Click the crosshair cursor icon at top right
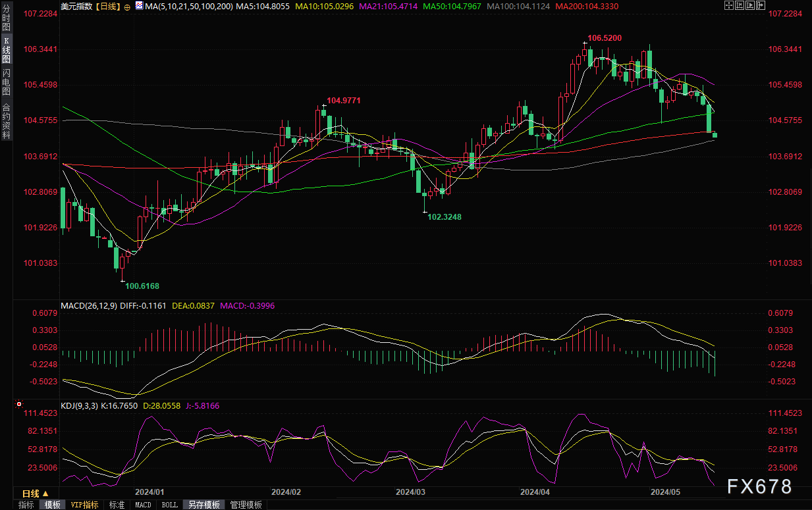This screenshot has width=812, height=510. (729, 5)
